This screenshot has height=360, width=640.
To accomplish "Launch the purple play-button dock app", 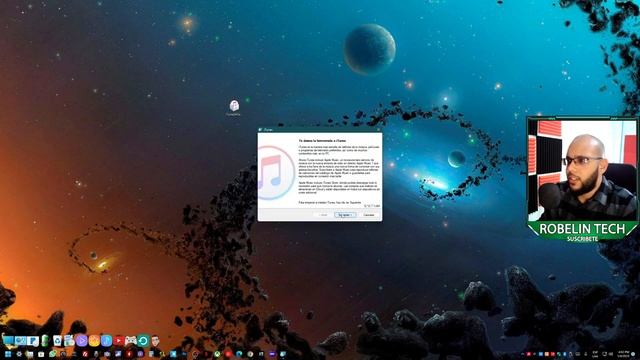I will [81, 340].
